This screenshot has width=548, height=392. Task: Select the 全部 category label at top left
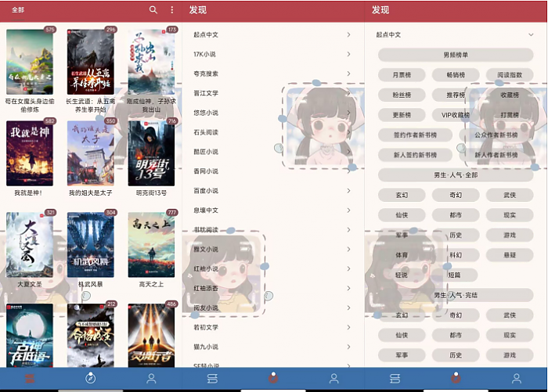(18, 10)
